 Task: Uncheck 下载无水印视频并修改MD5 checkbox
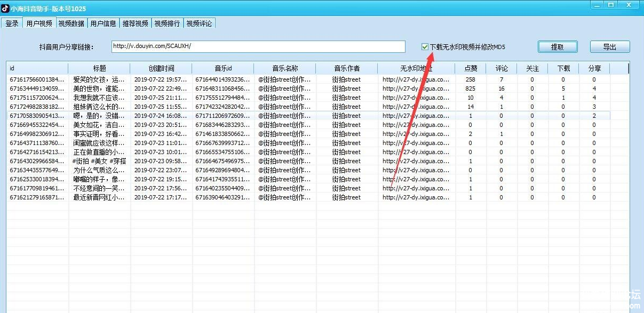click(425, 47)
